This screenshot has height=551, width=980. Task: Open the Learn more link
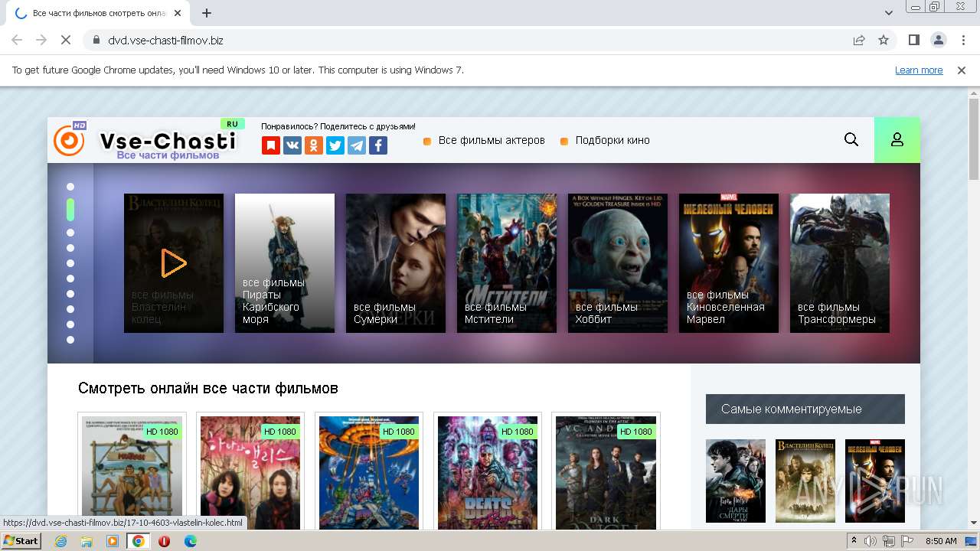pos(919,70)
